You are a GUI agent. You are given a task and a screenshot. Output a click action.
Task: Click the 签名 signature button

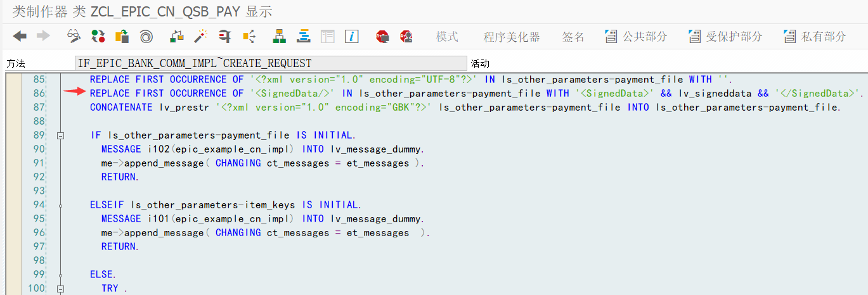tap(573, 37)
